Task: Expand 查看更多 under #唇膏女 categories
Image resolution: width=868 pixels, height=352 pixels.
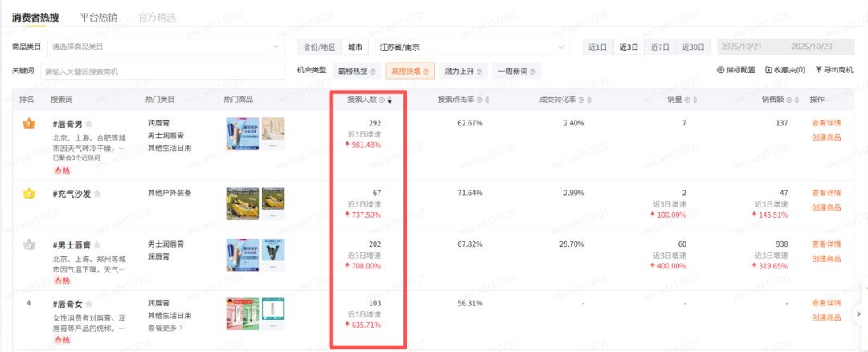Action: tap(165, 328)
